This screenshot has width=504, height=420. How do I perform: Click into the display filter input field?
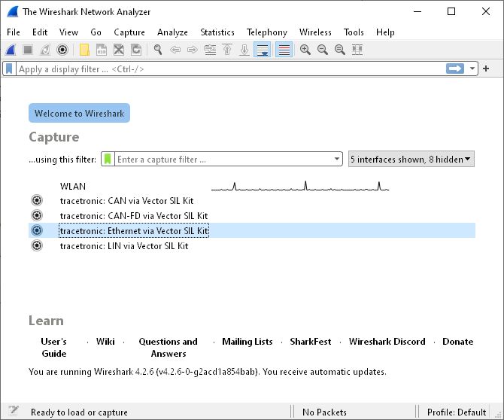[230, 68]
